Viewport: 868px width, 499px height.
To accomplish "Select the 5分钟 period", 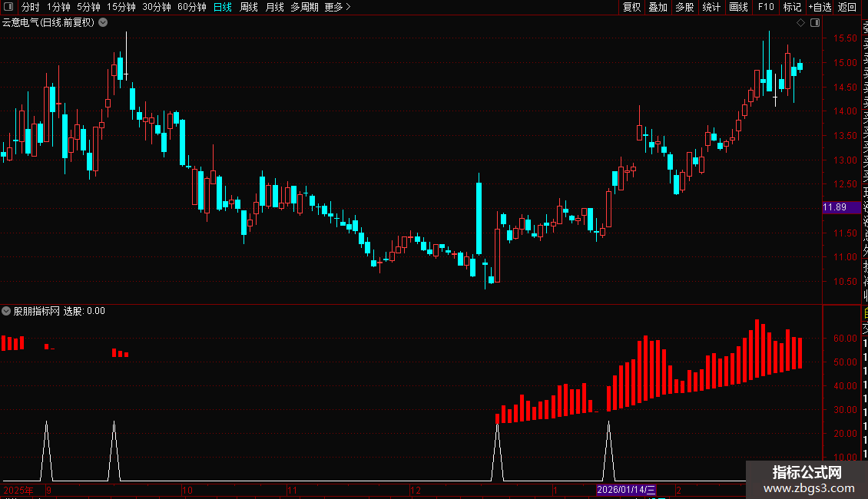I will point(88,7).
